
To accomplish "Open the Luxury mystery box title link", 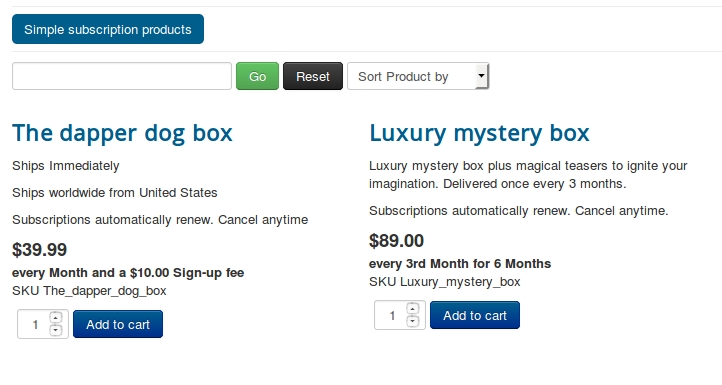I will pos(479,133).
